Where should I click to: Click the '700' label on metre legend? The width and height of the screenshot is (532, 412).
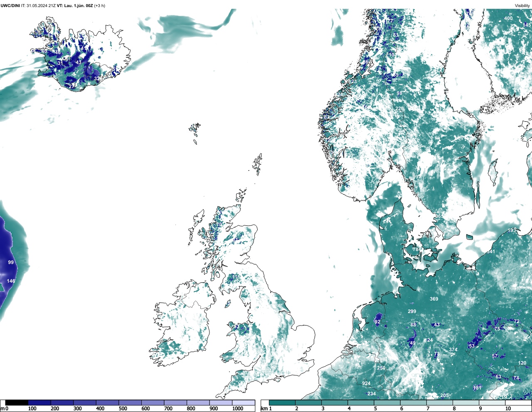pos(168,409)
